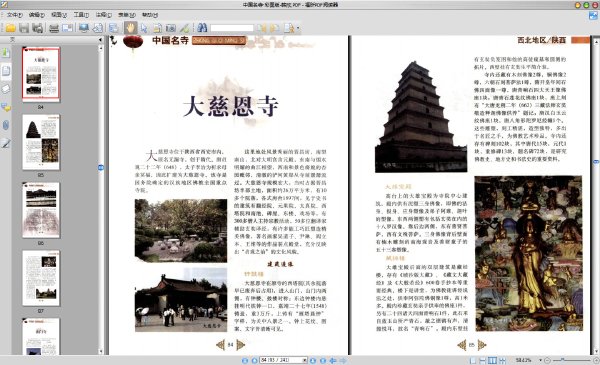Open the Layers sidebar panel

pos(6,89)
